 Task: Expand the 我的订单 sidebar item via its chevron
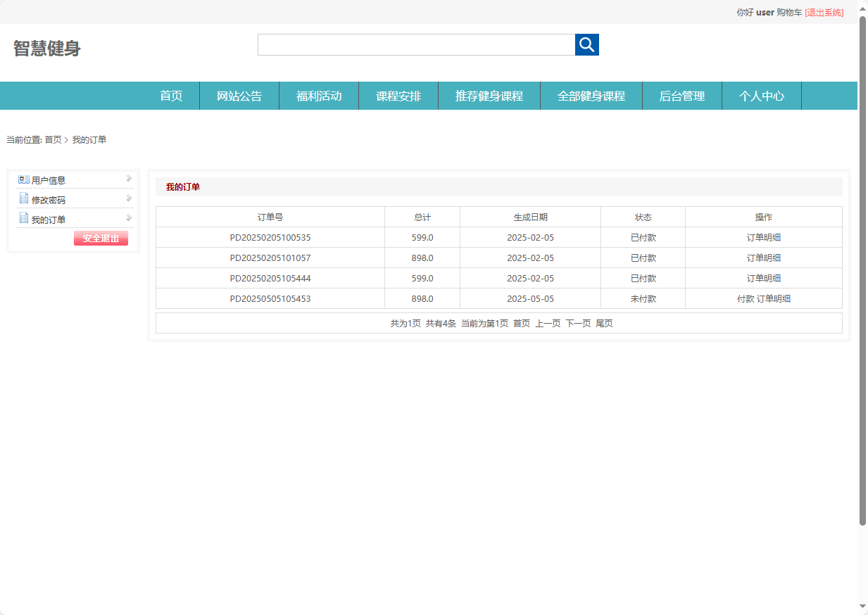[x=128, y=218]
